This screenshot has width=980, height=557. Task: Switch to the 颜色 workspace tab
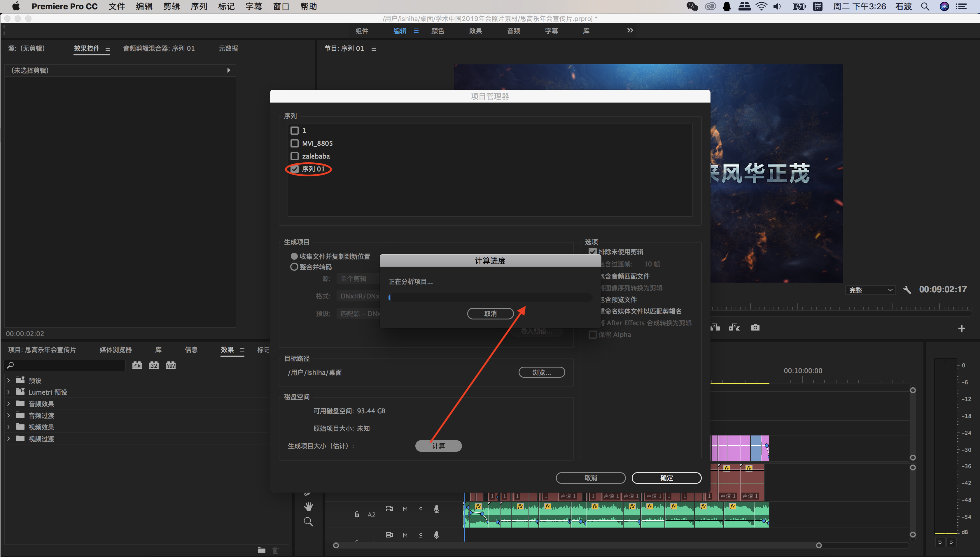(x=437, y=31)
